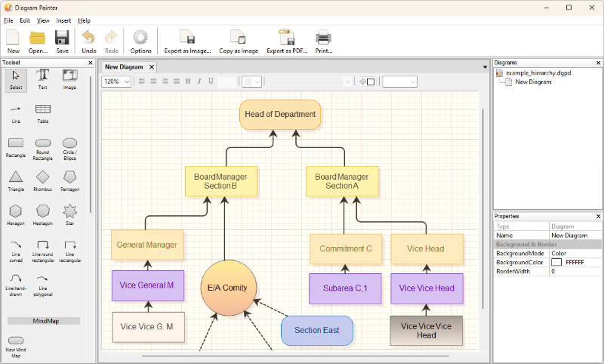
Task: Toggle italic text formatting
Action: (x=199, y=82)
